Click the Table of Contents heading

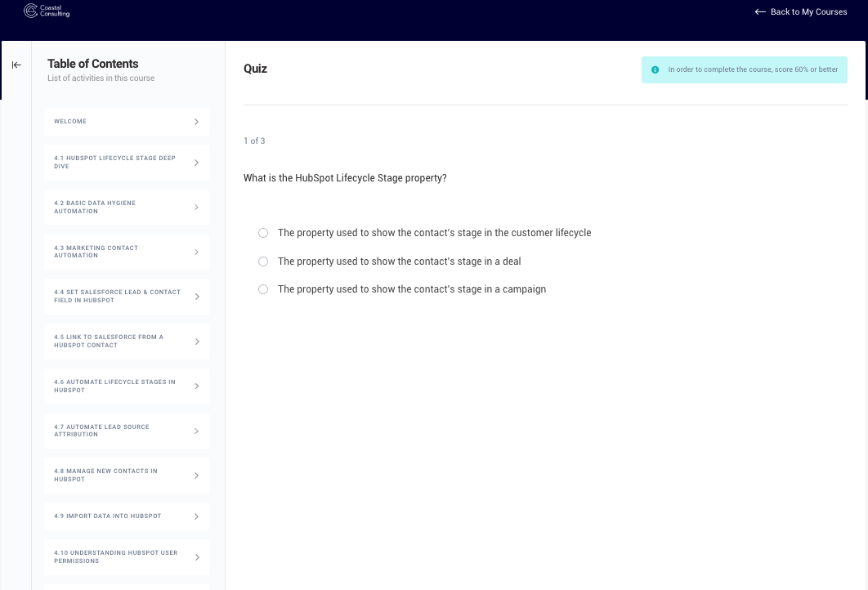pos(93,65)
